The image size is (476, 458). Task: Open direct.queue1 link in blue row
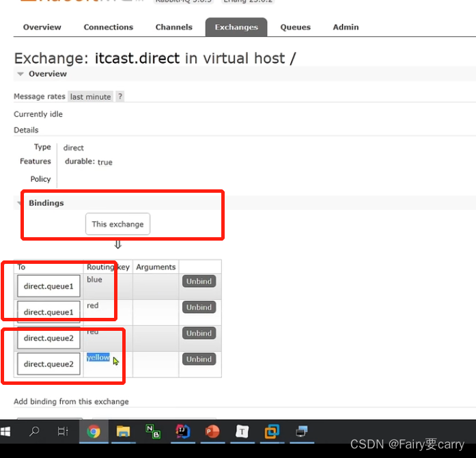point(48,286)
